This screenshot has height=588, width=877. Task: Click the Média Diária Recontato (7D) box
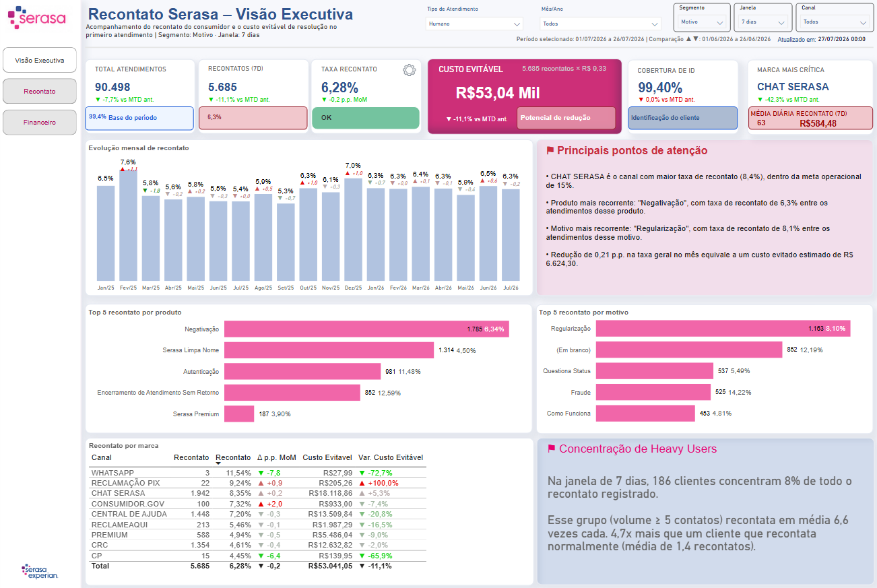tap(810, 118)
